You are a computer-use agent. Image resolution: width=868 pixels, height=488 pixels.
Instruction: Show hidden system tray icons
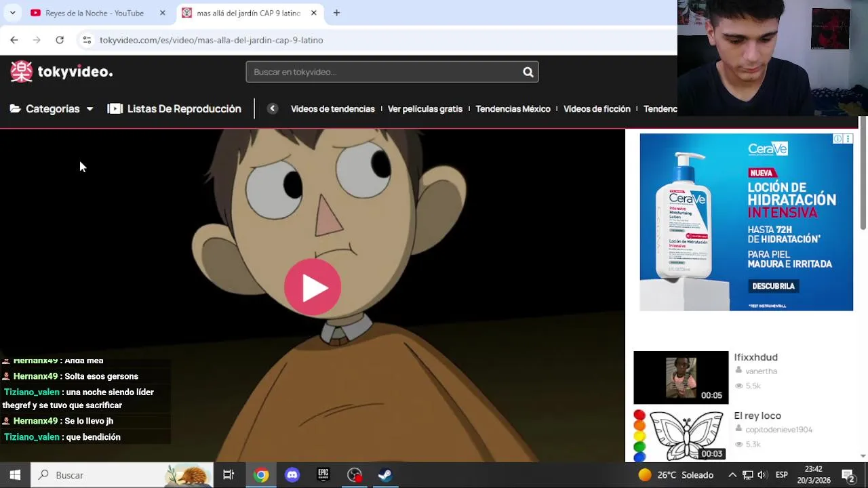(732, 475)
